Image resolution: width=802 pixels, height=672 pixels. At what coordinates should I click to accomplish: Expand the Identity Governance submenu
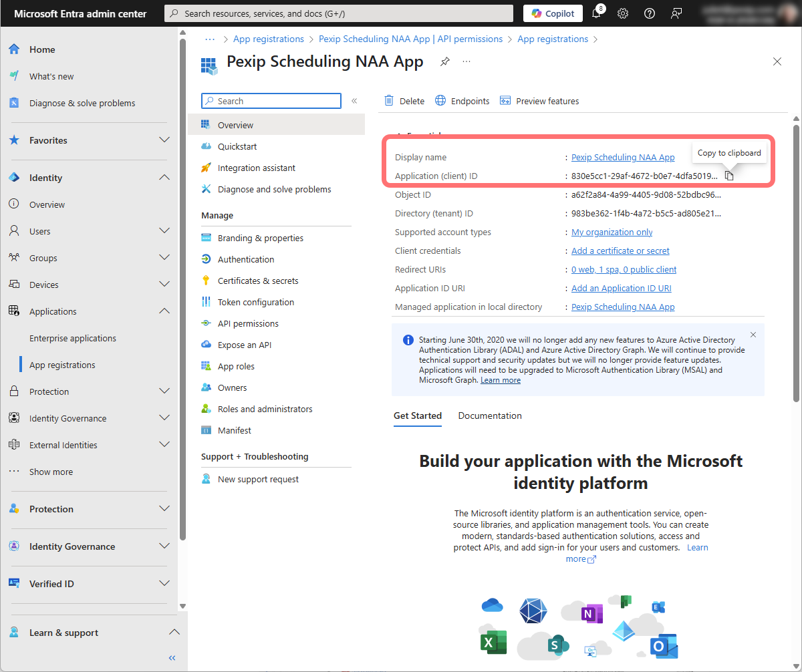164,418
